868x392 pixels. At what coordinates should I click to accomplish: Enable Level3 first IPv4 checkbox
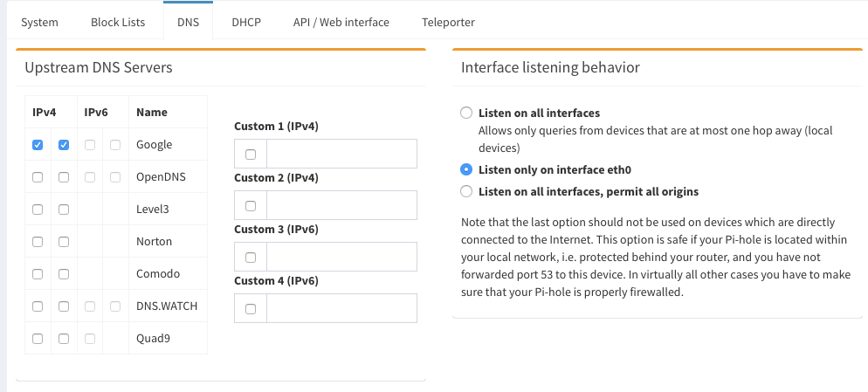click(38, 210)
